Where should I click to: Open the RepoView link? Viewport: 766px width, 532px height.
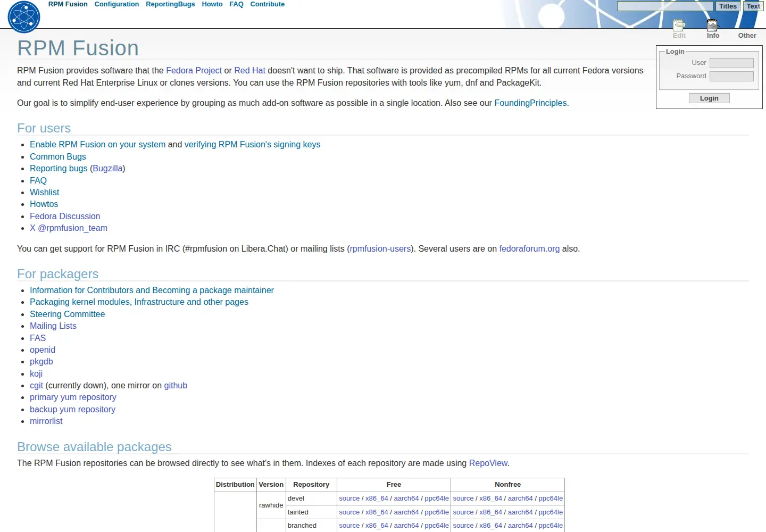pos(488,463)
